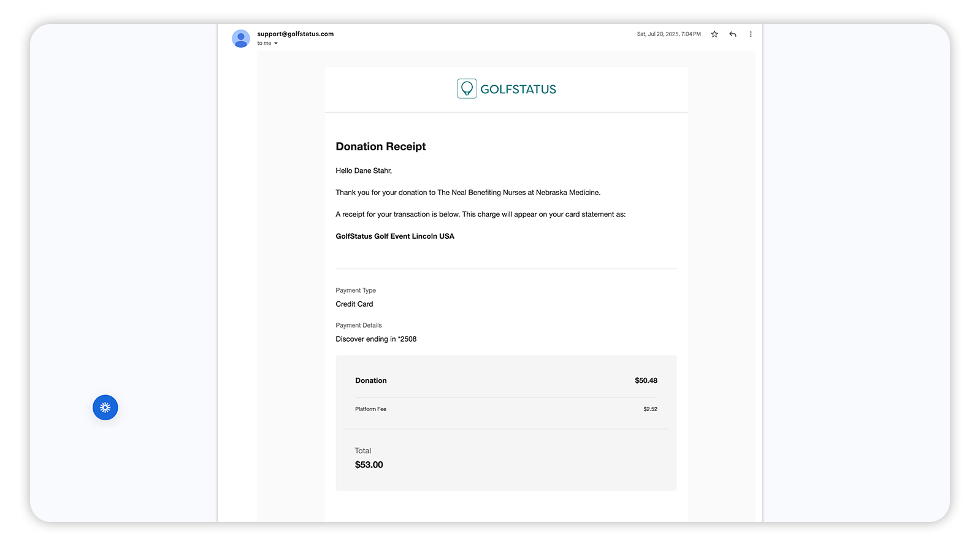Click the 'A receipt for your transaction' line
The width and height of the screenshot is (980, 546).
point(481,214)
